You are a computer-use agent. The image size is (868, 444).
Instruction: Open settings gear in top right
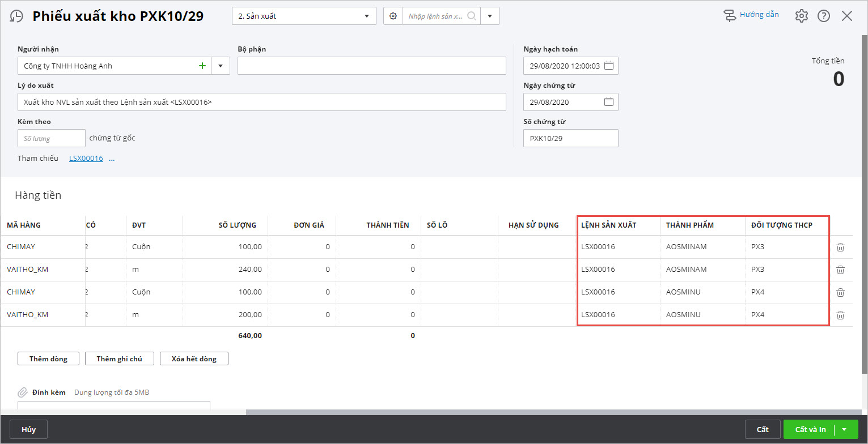[801, 16]
